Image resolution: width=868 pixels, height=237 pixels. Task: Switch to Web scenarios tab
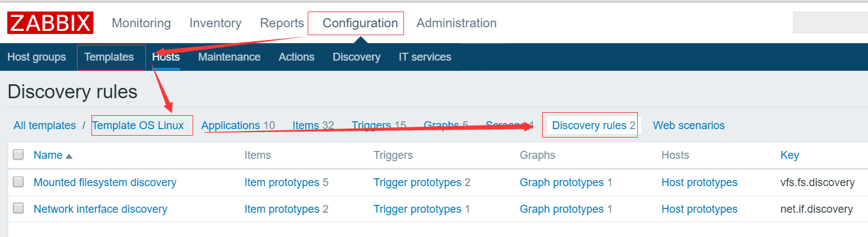point(689,125)
